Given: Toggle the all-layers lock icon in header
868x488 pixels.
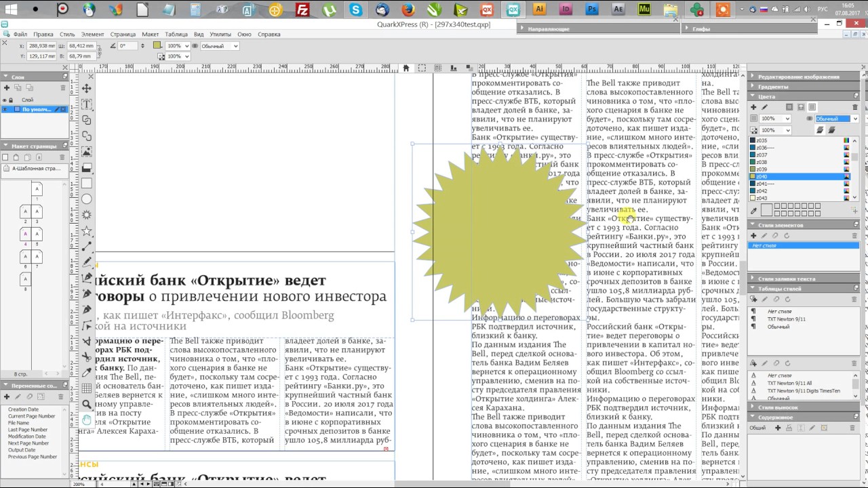Looking at the screenshot, I should pos(12,100).
